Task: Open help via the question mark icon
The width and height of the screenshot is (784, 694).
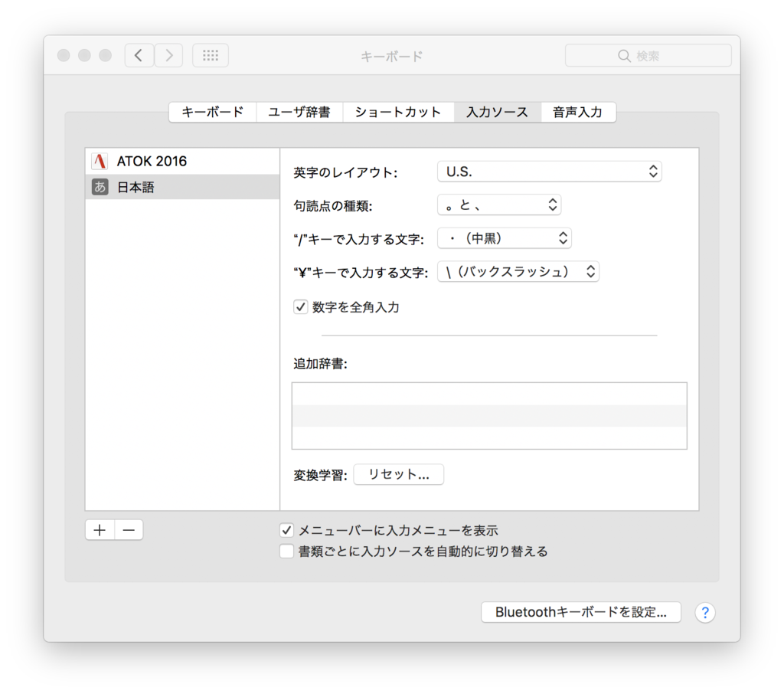Action: click(x=704, y=612)
